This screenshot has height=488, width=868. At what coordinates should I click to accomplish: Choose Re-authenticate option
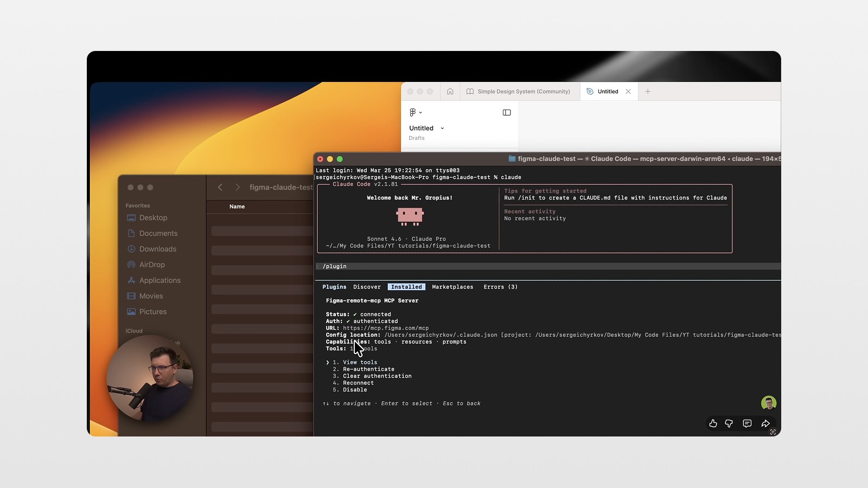tap(363, 369)
